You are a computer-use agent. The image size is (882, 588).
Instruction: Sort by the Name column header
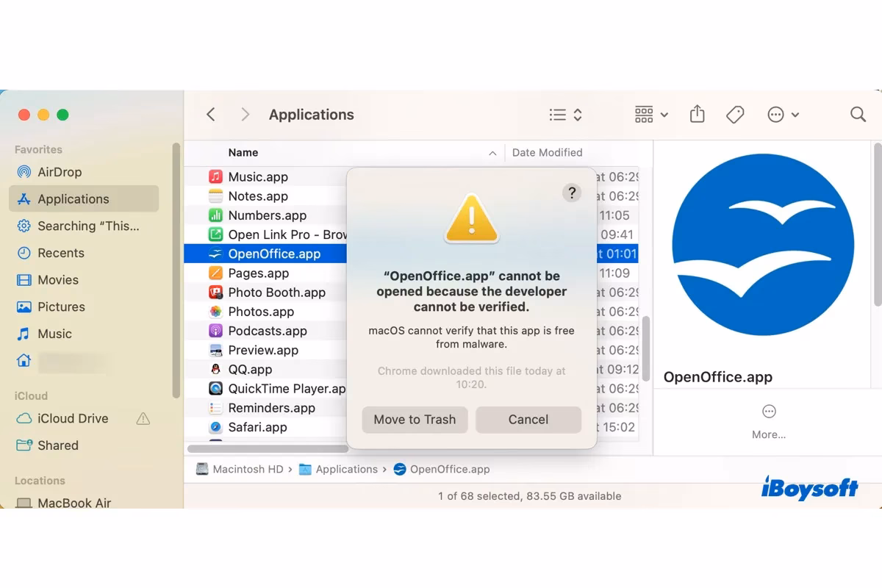(x=243, y=153)
